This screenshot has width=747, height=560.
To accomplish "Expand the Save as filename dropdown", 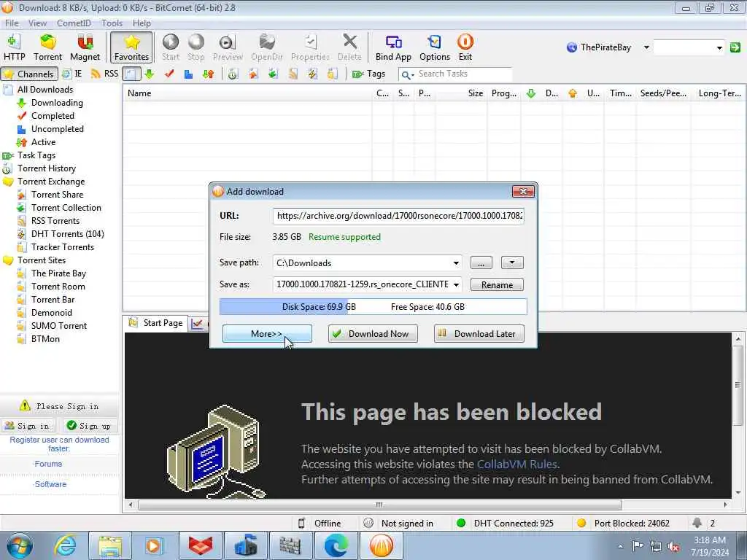I will coord(456,285).
